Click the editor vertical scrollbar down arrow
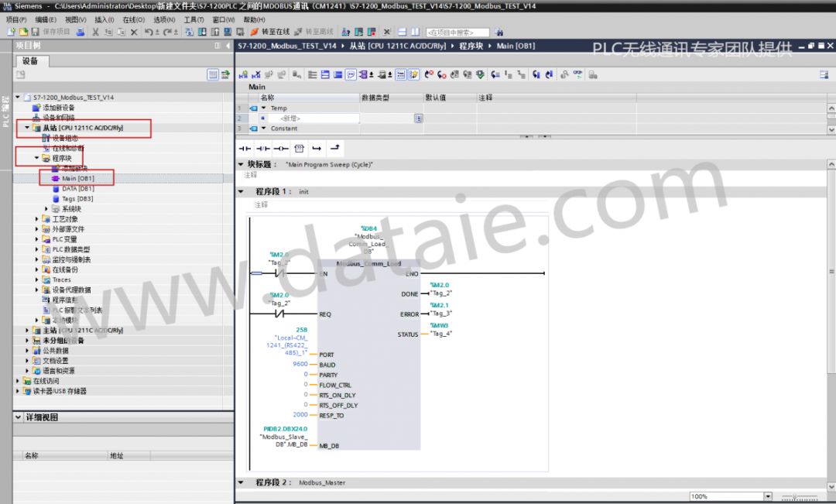Image resolution: width=836 pixels, height=504 pixels. click(831, 486)
